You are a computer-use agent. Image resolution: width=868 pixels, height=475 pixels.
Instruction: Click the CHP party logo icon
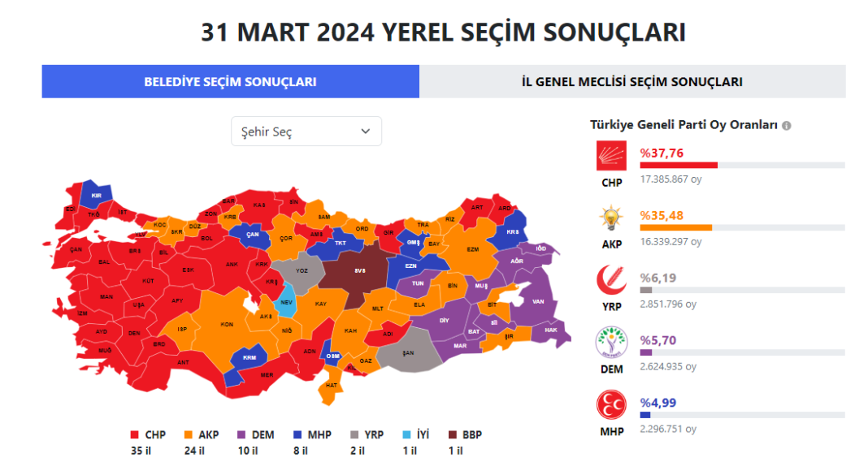pos(611,157)
